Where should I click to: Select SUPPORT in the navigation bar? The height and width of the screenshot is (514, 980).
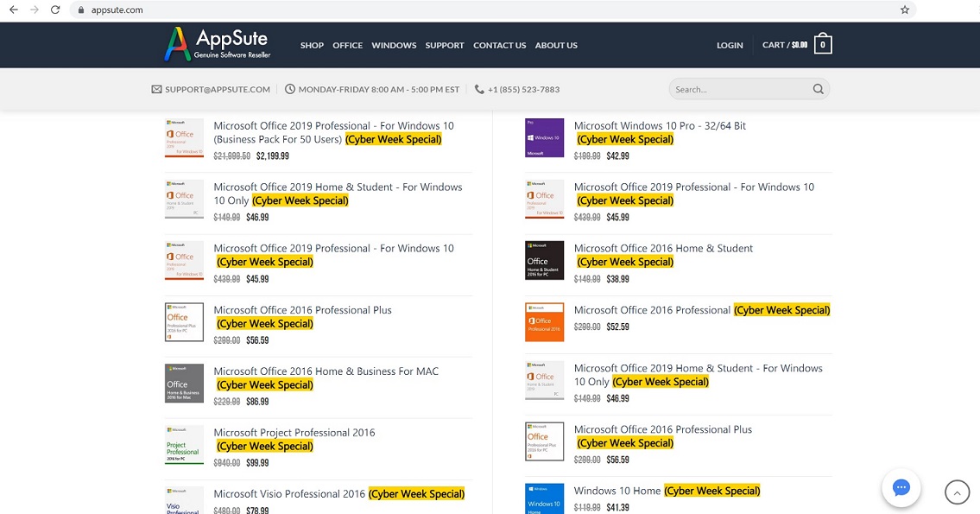[445, 45]
